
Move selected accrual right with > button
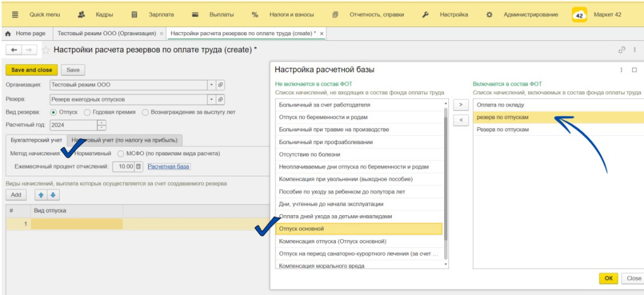(x=460, y=104)
